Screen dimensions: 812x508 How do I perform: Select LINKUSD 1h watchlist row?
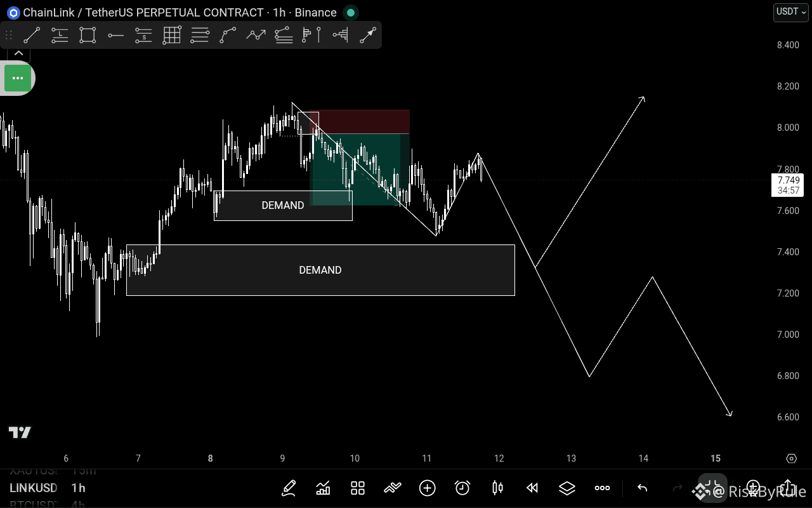[x=48, y=488]
